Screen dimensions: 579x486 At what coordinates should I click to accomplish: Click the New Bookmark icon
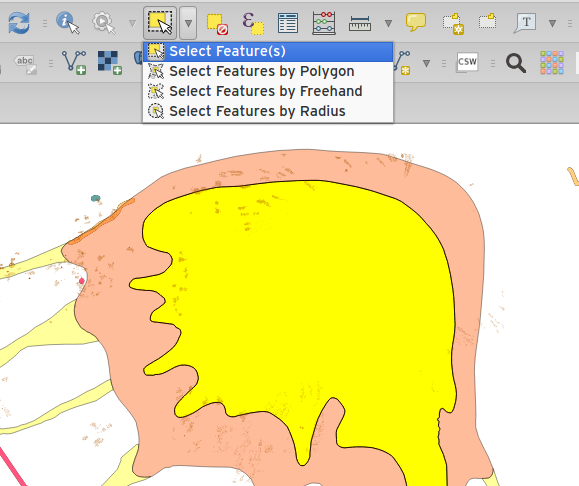point(453,24)
